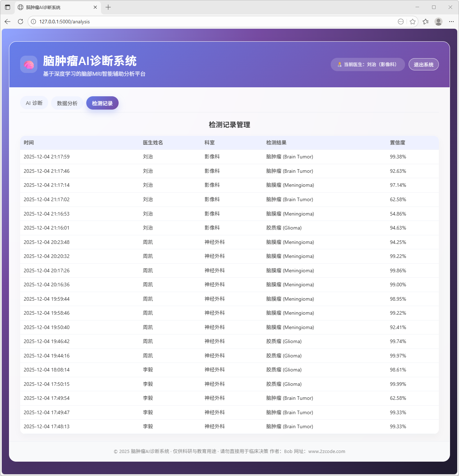Open the browser favorites list icon

[426, 22]
